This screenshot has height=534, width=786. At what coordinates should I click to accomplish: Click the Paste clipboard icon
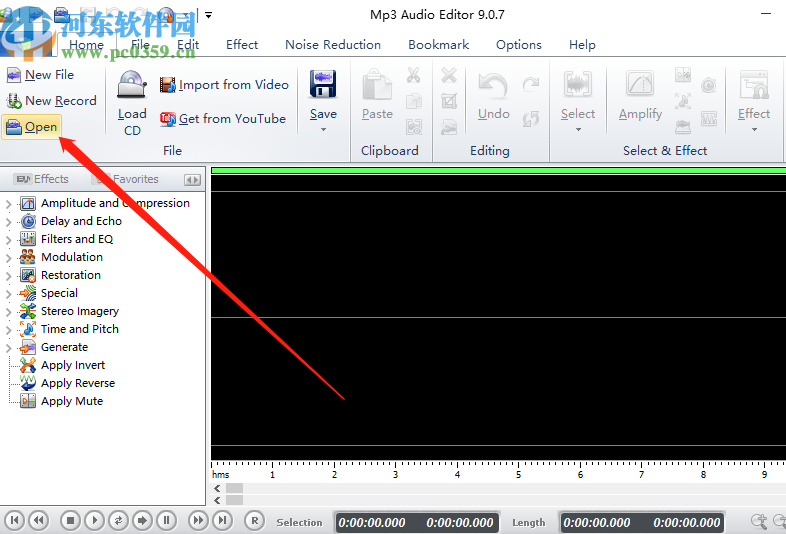pyautogui.click(x=377, y=84)
